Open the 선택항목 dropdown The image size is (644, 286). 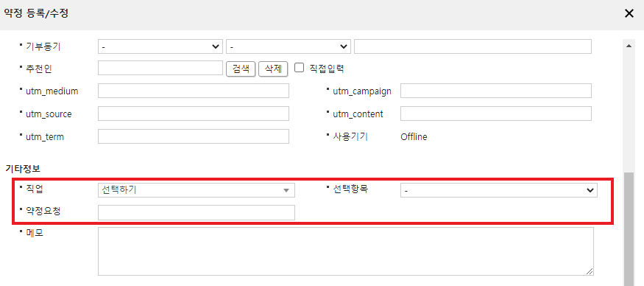(x=498, y=190)
